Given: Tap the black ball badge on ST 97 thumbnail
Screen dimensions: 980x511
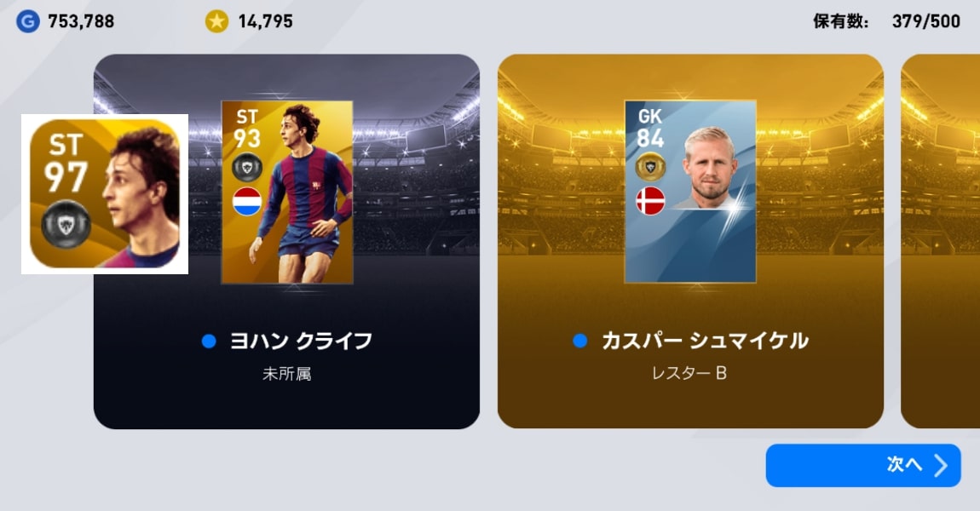Looking at the screenshot, I should (66, 224).
